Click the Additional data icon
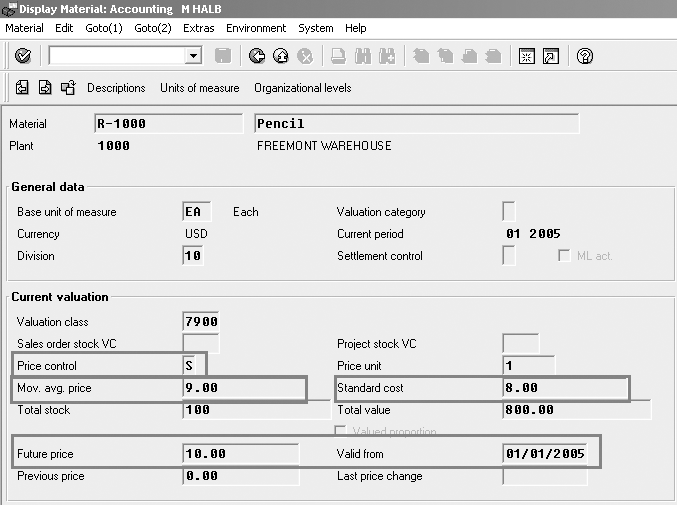The width and height of the screenshot is (677, 505). [45, 88]
